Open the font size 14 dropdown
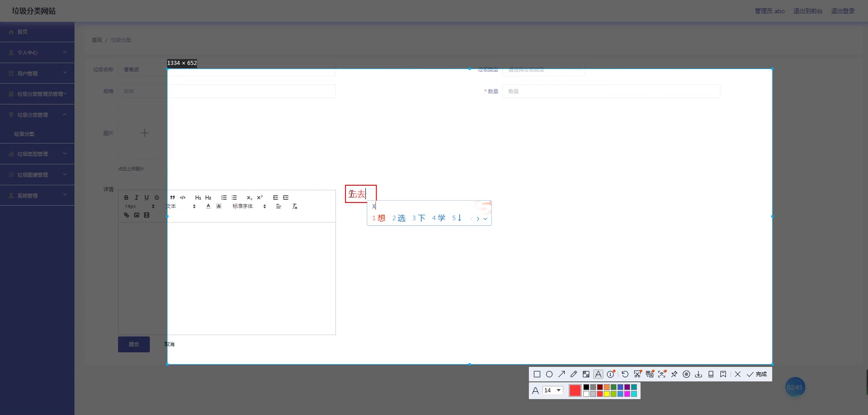 coord(553,390)
